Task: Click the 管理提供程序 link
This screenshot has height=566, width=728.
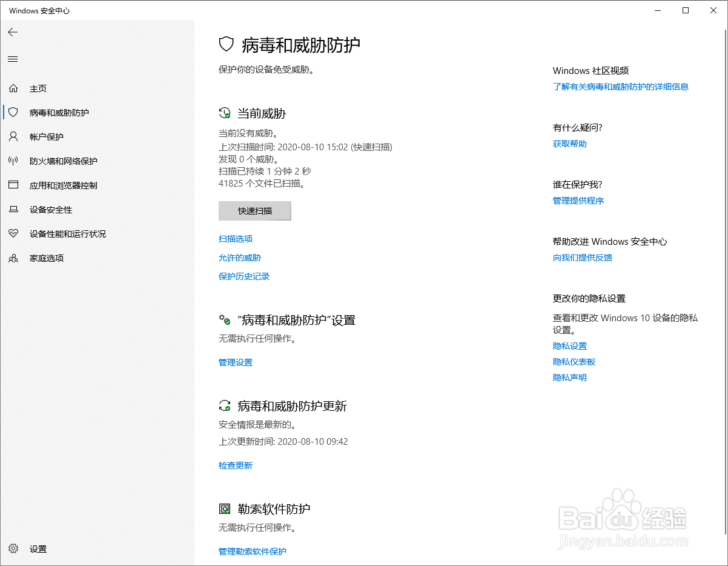Action: pyautogui.click(x=578, y=201)
